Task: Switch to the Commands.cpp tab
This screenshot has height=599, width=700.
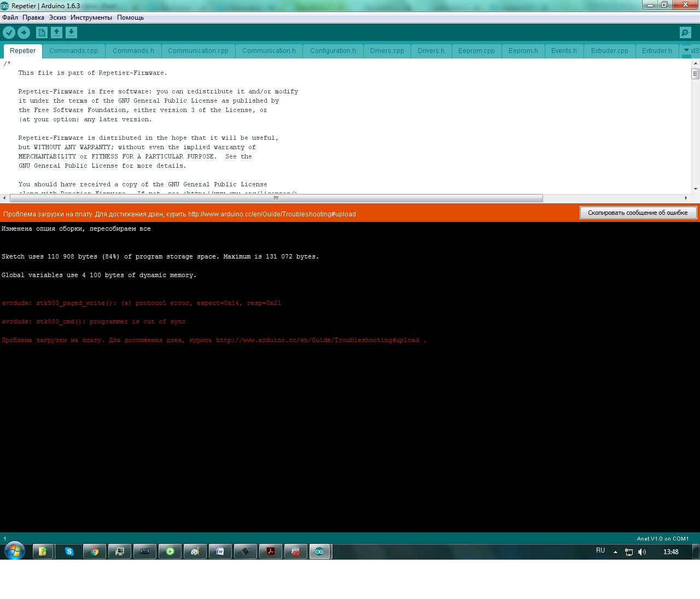Action: tap(73, 51)
